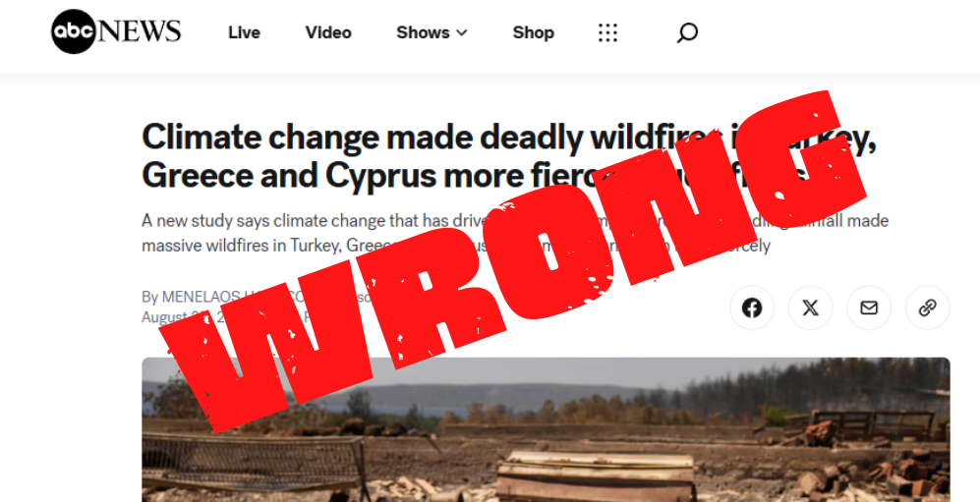The image size is (980, 502).
Task: Open the search magnifier icon
Action: click(x=687, y=32)
